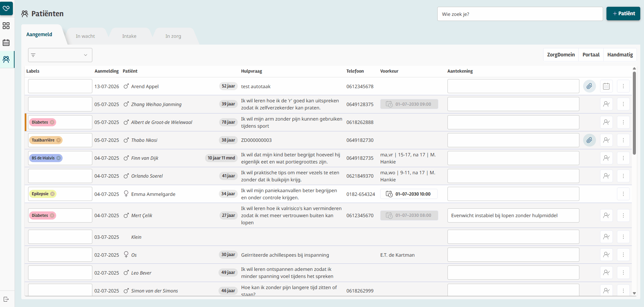Click patient name Arend Appel

[145, 86]
